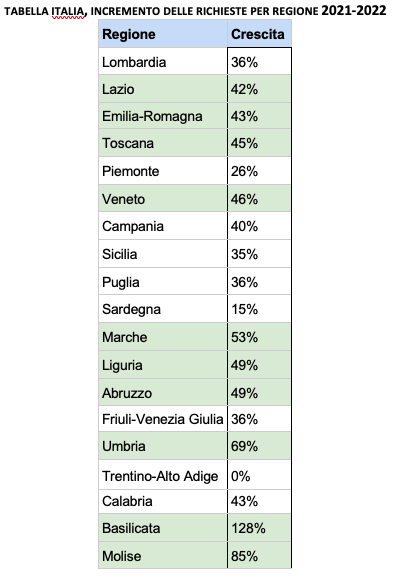This screenshot has height=579, width=397.
Task: Click the Piemonte row label
Action: point(163,171)
